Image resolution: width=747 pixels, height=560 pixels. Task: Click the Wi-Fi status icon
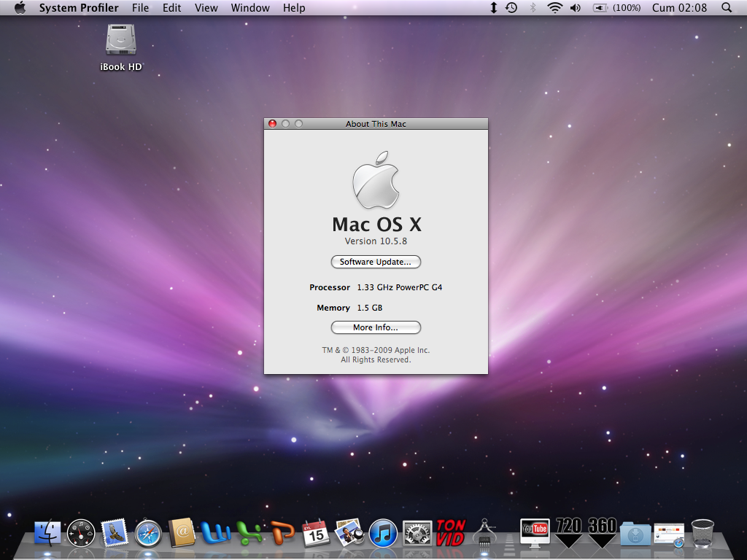(x=554, y=7)
